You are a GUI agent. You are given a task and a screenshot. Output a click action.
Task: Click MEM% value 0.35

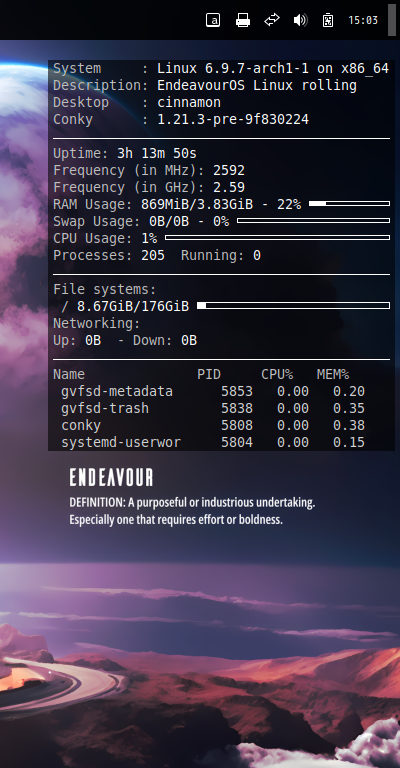(349, 408)
